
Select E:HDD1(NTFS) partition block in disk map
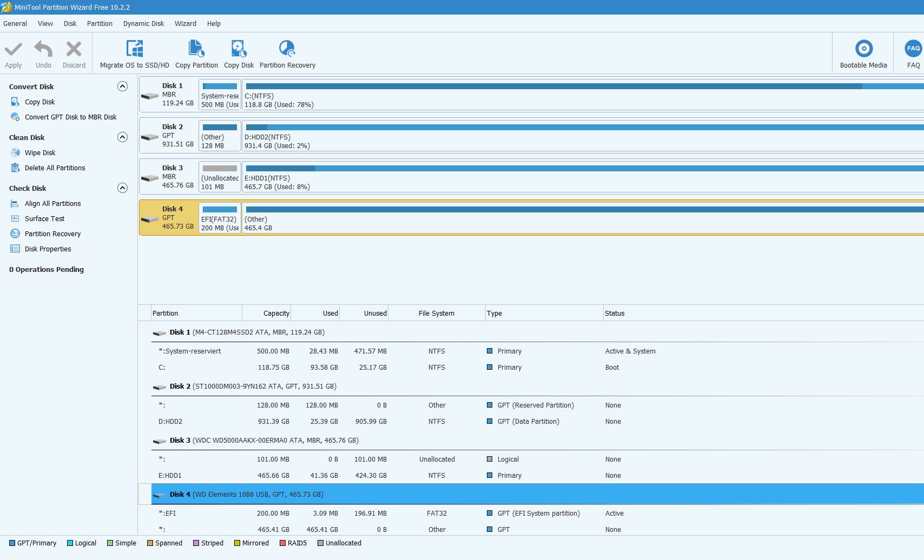tap(583, 177)
